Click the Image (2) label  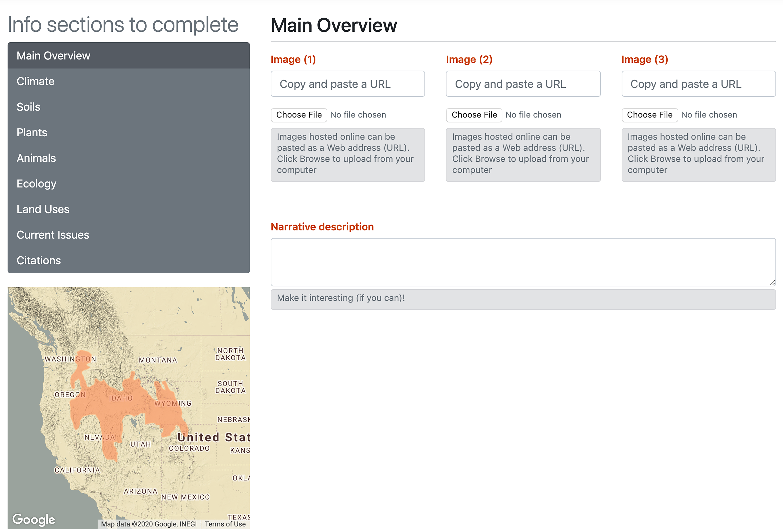(469, 59)
